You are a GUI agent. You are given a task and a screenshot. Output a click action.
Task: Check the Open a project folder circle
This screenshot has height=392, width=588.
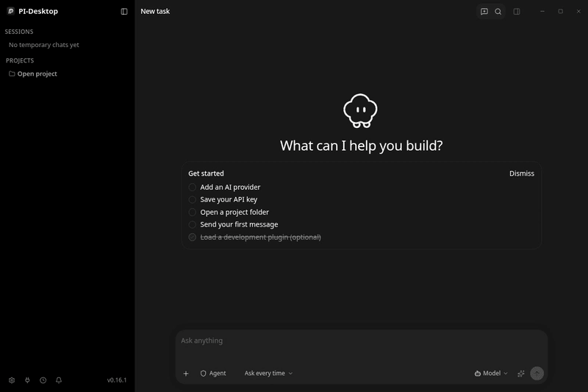pyautogui.click(x=193, y=212)
